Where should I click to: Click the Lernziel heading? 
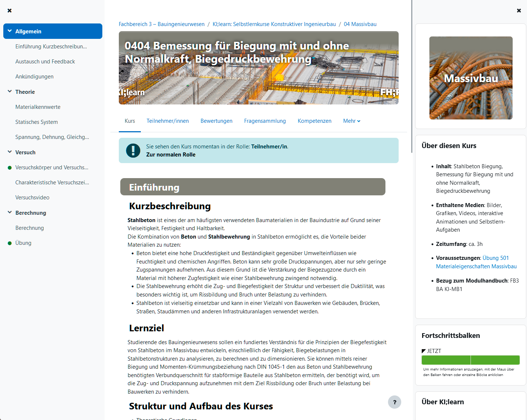(146, 328)
